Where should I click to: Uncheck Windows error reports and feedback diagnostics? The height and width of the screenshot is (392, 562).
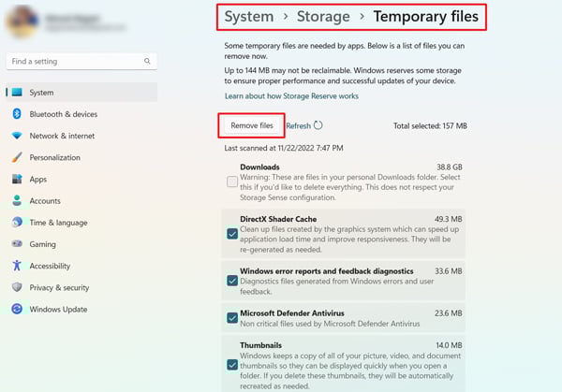232,281
